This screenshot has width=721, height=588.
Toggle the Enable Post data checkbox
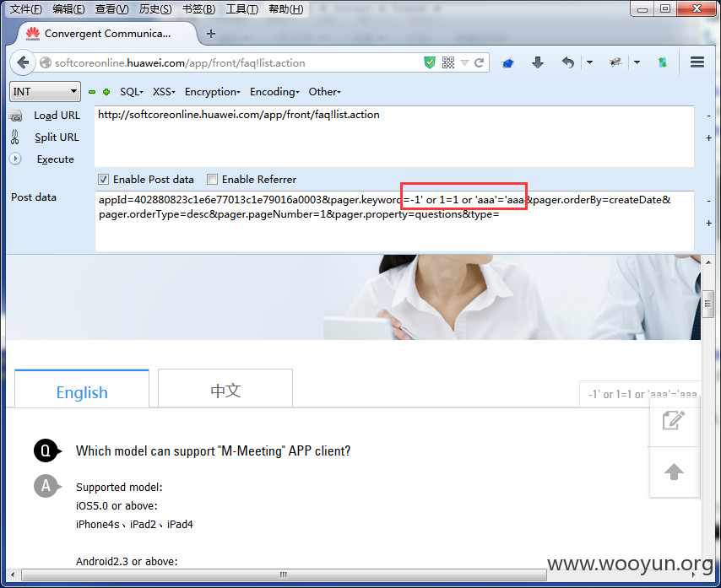coord(103,179)
